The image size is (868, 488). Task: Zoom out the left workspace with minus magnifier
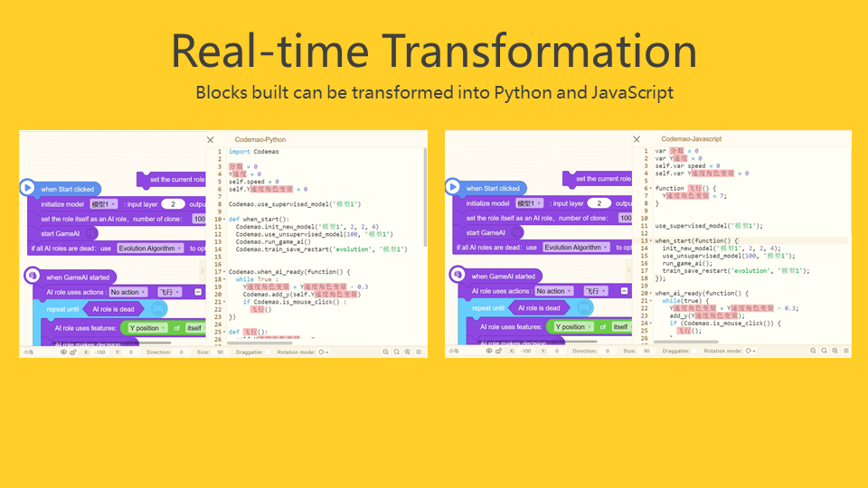[x=383, y=352]
